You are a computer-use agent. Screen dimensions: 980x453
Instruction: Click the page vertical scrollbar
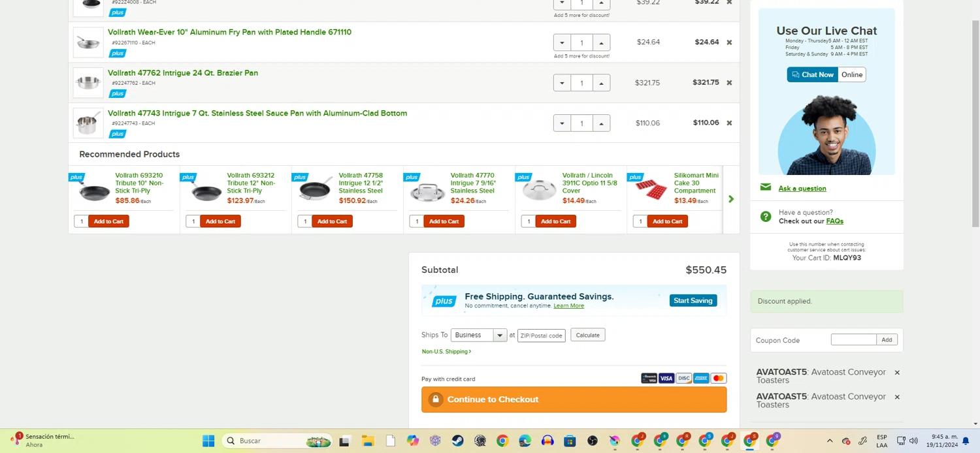coord(975,124)
